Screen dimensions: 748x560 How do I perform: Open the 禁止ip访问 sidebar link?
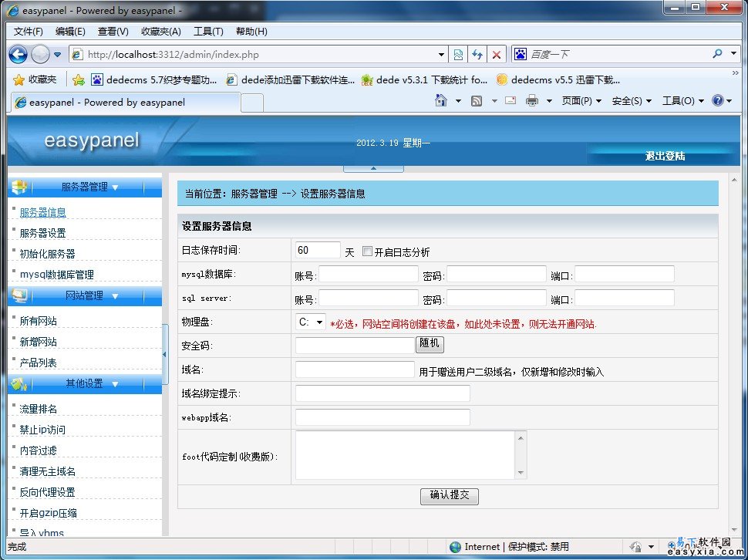click(42, 430)
